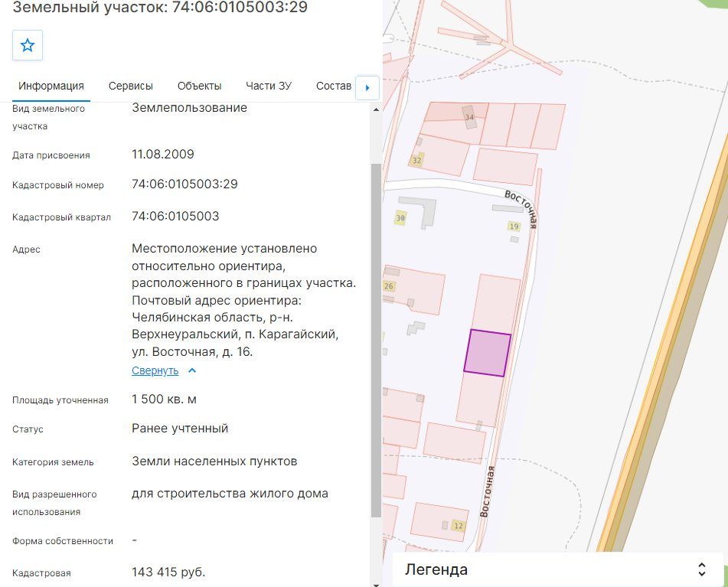Click house number 30 marker on map
Screen dimensions: 728x587
click(400, 217)
